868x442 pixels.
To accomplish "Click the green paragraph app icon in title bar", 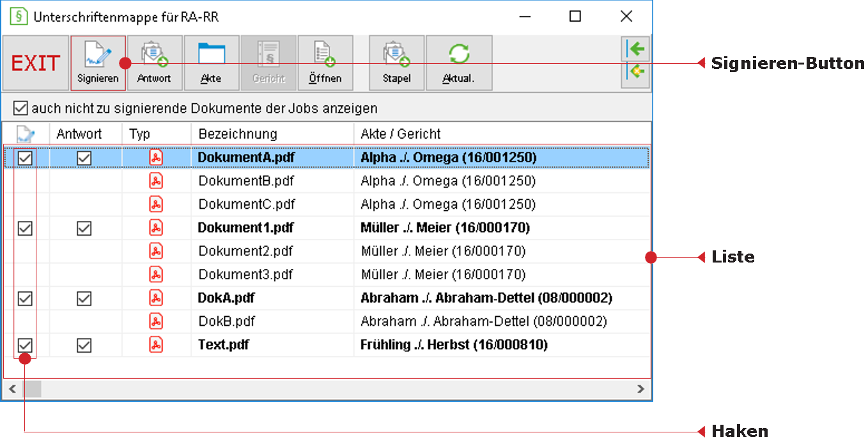I will click(x=19, y=17).
